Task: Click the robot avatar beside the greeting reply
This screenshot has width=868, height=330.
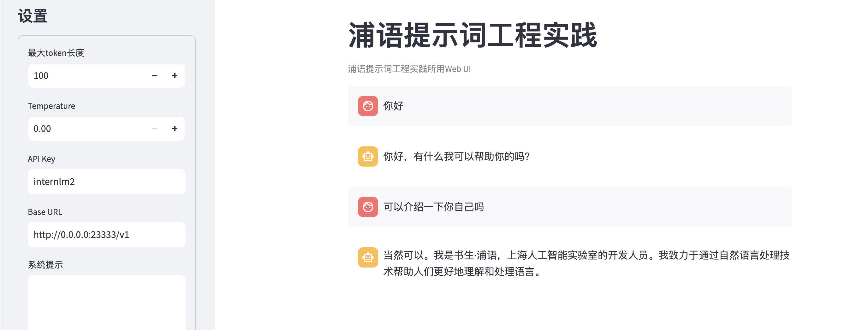Action: pyautogui.click(x=368, y=156)
